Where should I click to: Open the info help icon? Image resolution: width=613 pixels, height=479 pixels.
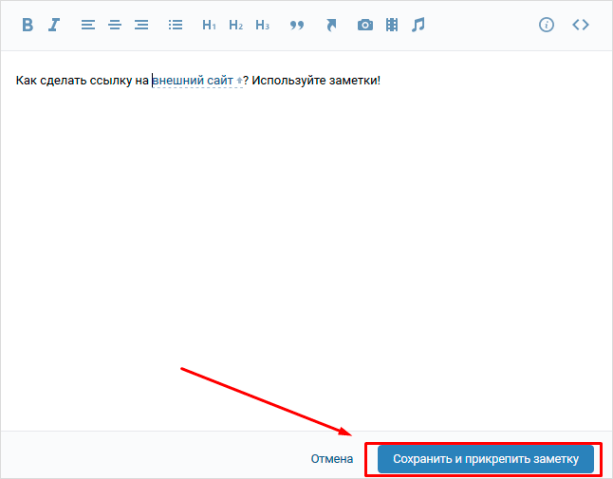point(546,25)
